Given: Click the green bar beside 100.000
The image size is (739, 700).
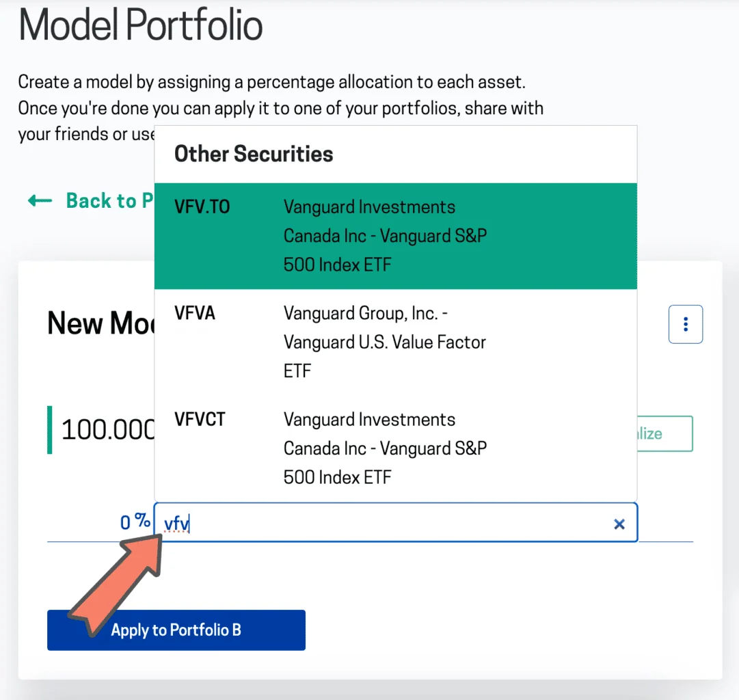Looking at the screenshot, I should [50, 430].
